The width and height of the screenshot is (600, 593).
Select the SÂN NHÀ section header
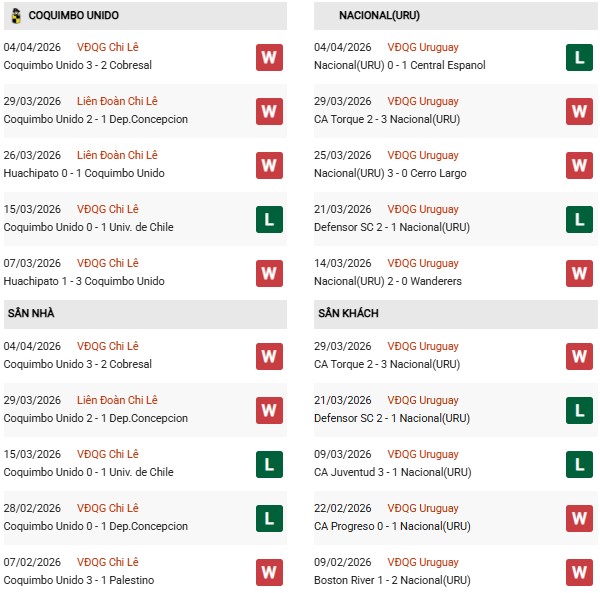(31, 313)
